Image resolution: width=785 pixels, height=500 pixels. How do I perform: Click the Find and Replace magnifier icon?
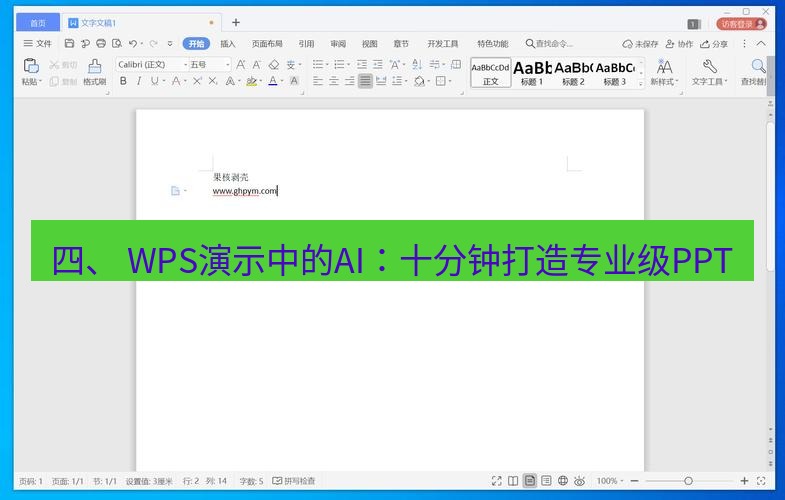coord(758,66)
